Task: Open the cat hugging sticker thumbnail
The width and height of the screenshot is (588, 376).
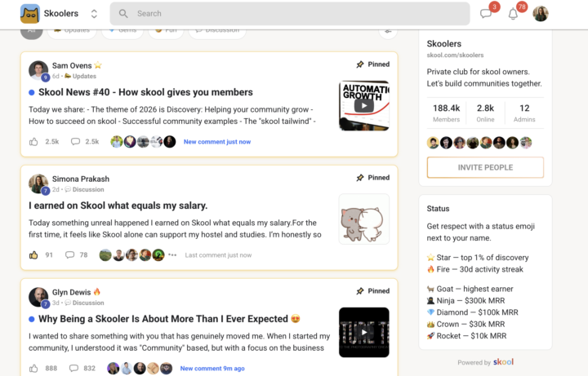Action: (363, 219)
